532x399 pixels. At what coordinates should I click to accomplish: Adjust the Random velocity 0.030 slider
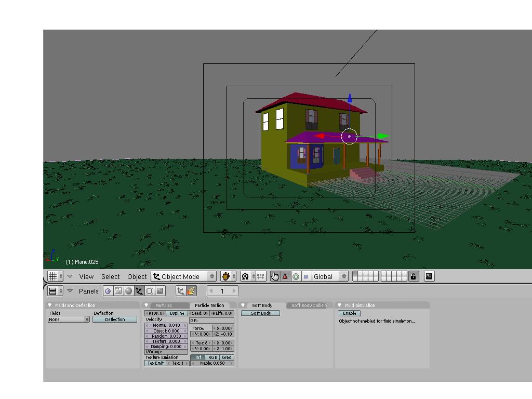coord(166,336)
